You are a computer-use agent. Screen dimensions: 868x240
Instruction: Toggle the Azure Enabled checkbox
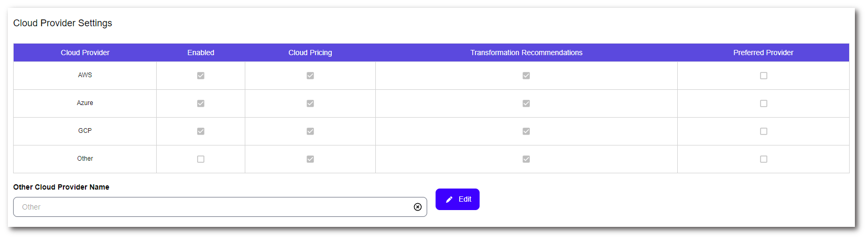tap(201, 103)
